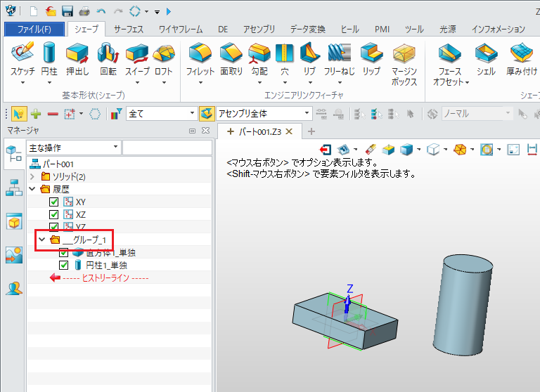This screenshot has width=540, height=392.
Task: Float the マネージャ panel with restore button
Action: click(x=192, y=131)
